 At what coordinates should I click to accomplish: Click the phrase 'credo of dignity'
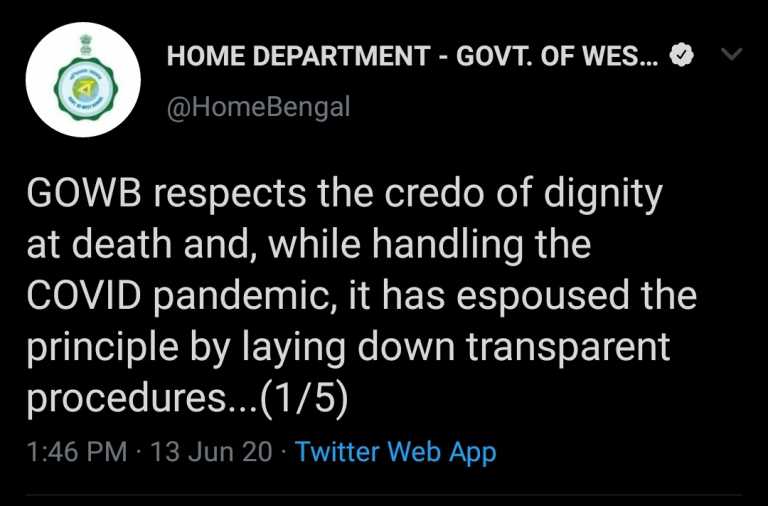click(x=523, y=194)
